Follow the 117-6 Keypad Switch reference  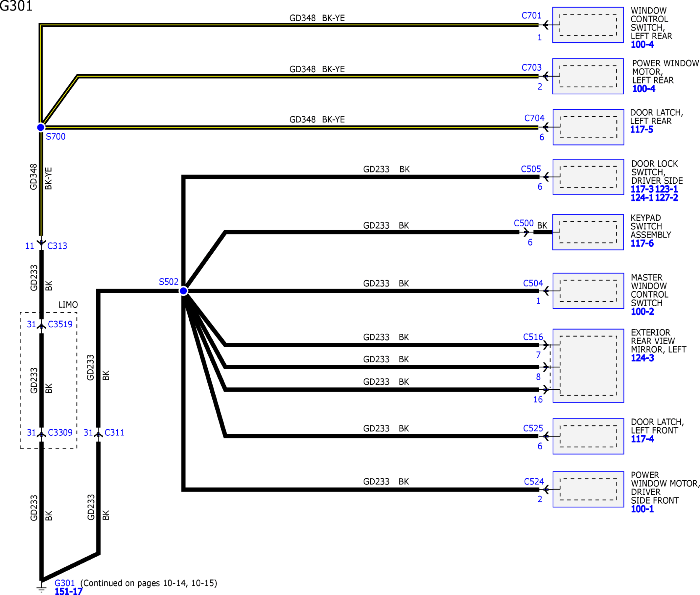coord(642,243)
